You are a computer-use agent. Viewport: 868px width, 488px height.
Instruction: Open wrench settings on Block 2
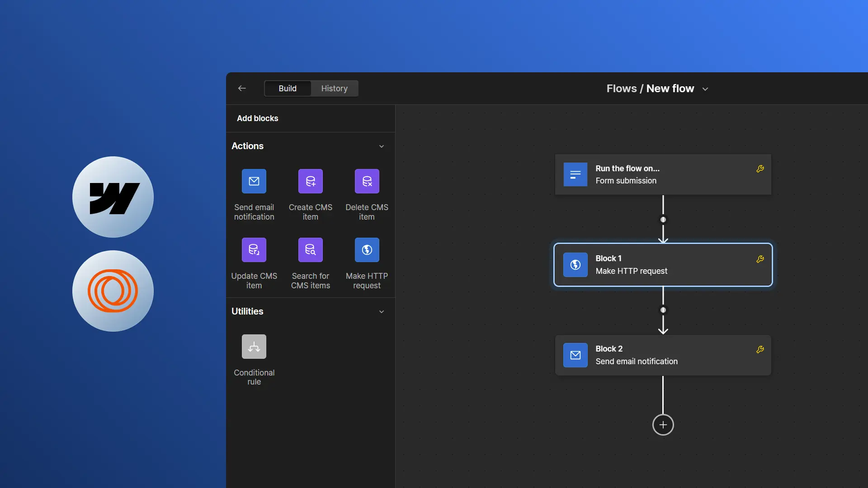pyautogui.click(x=760, y=349)
